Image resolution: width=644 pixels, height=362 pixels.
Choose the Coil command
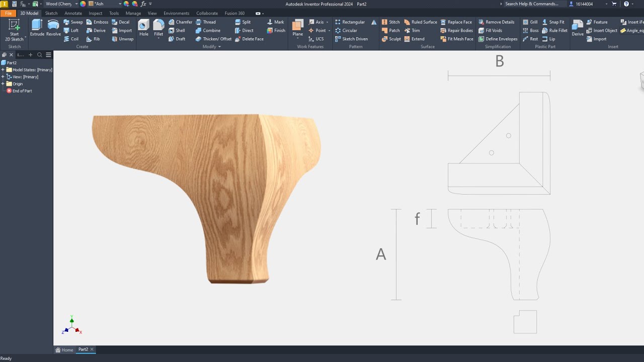(71, 39)
